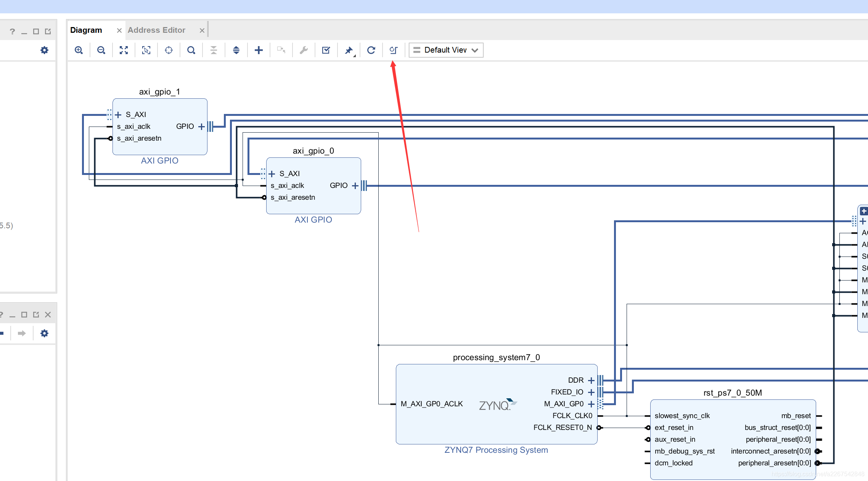868x481 pixels.
Task: Click the Add IP plus icon
Action: point(259,50)
